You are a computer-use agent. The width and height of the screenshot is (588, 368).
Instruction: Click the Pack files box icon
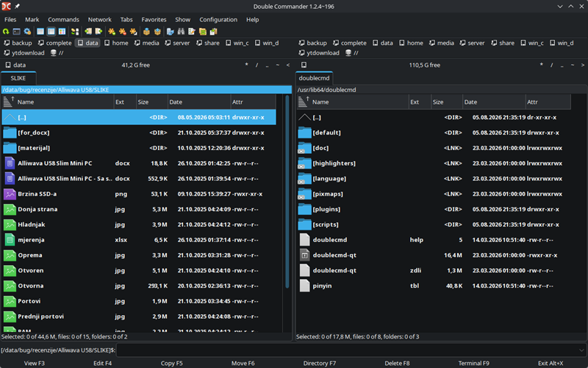146,32
